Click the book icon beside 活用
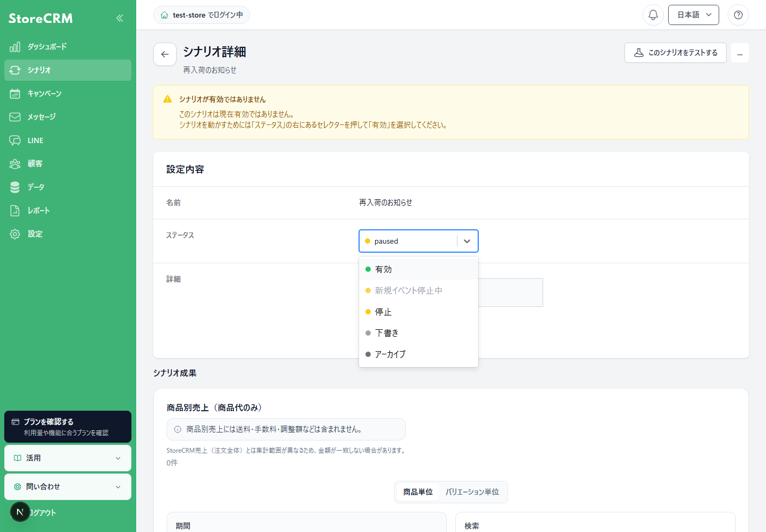Screen dimensions: 766x532 click(18, 458)
